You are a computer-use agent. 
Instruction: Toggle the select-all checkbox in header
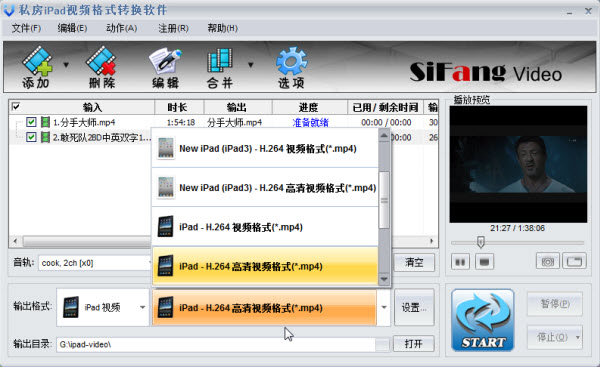[x=16, y=106]
